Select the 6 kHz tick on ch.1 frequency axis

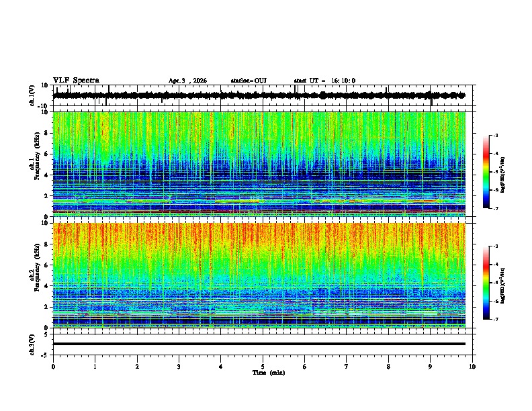pyautogui.click(x=46, y=154)
